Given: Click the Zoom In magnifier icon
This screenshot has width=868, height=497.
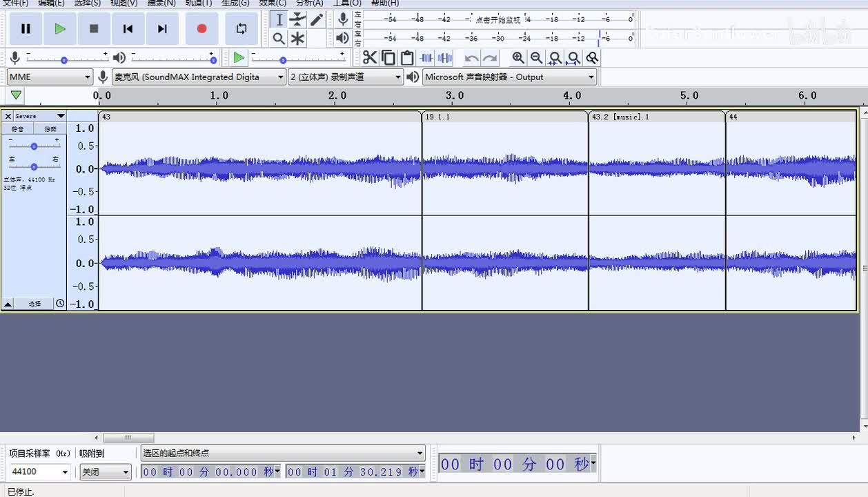Looking at the screenshot, I should (518, 58).
